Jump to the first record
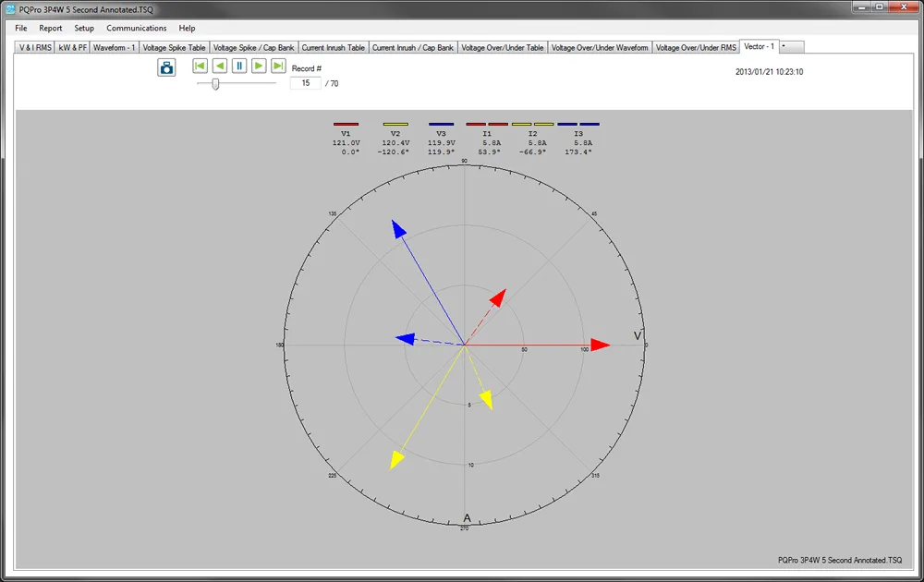 tap(201, 66)
